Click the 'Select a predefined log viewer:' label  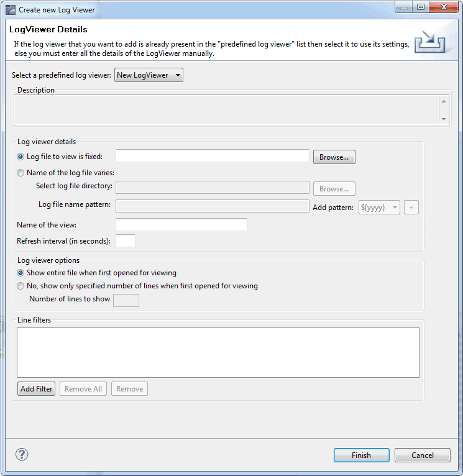(x=62, y=75)
